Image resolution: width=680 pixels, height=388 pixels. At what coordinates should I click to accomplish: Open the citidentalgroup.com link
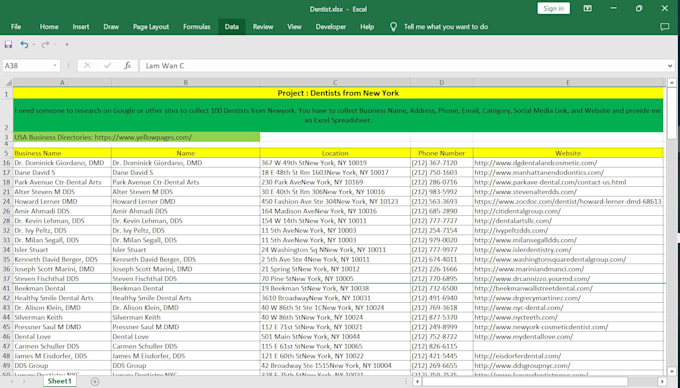click(x=517, y=211)
